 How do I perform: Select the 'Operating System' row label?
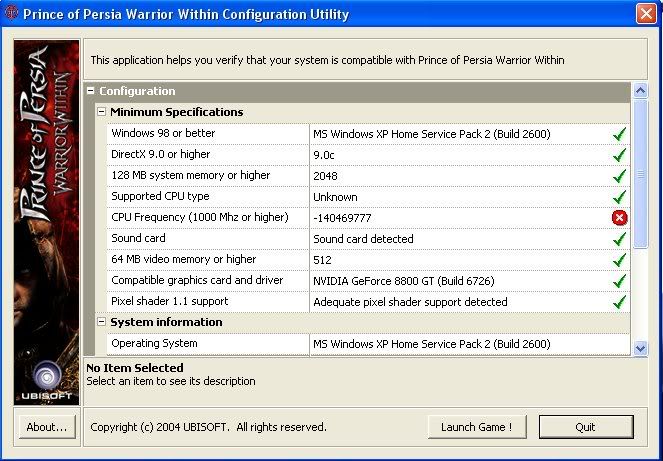pos(154,343)
